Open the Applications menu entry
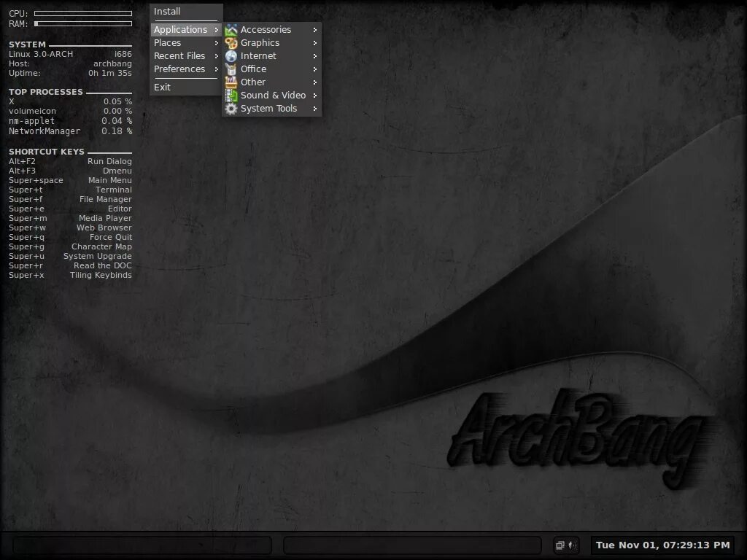This screenshot has width=747, height=560. [x=186, y=29]
